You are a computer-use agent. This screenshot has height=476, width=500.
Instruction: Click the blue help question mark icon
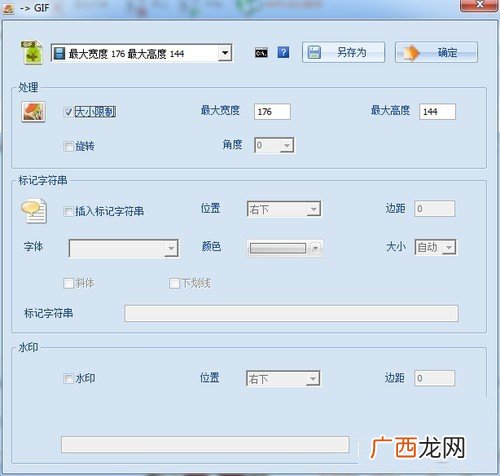click(x=283, y=52)
